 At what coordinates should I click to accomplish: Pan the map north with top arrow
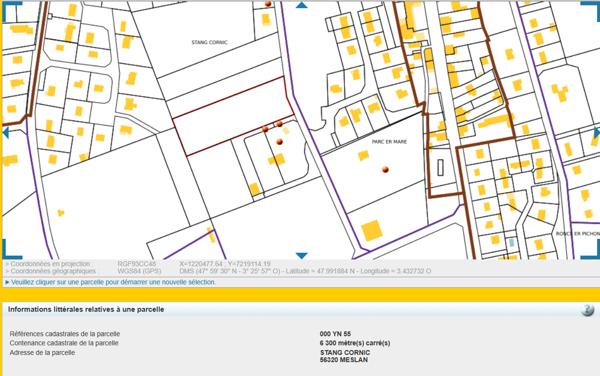tap(302, 5)
